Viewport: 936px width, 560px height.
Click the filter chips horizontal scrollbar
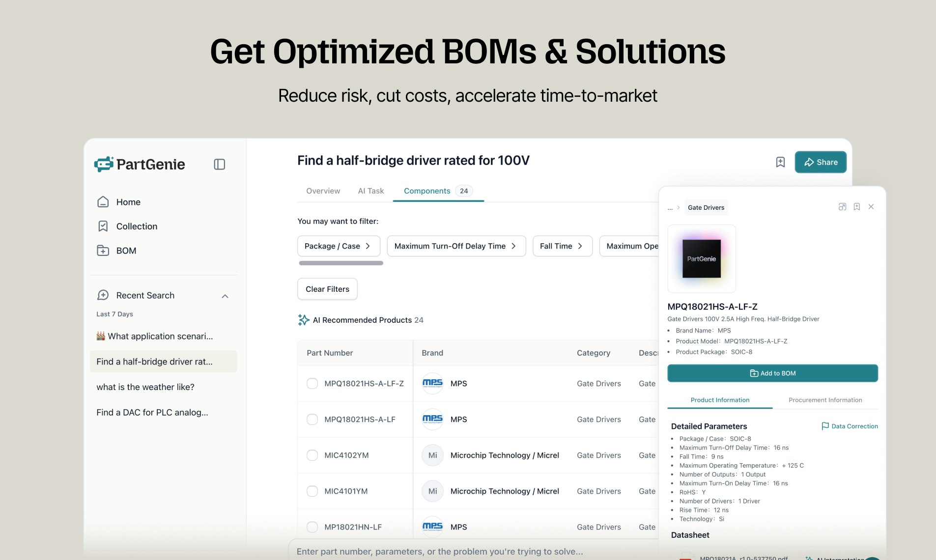tap(341, 263)
